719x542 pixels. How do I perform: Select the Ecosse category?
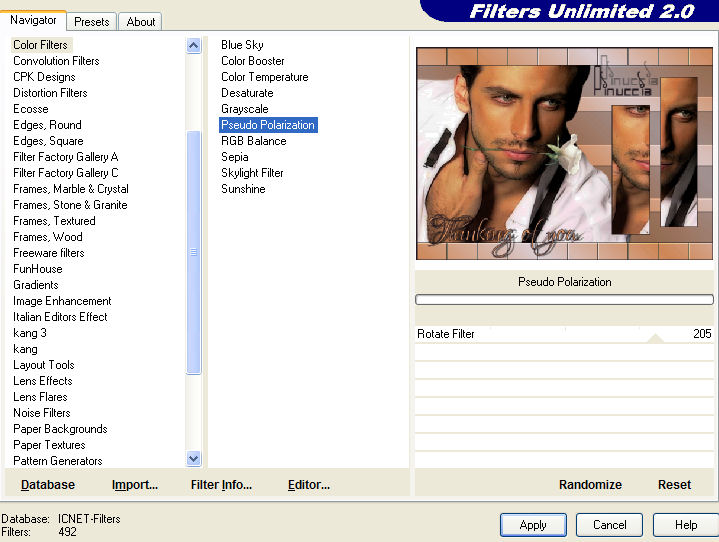point(31,109)
